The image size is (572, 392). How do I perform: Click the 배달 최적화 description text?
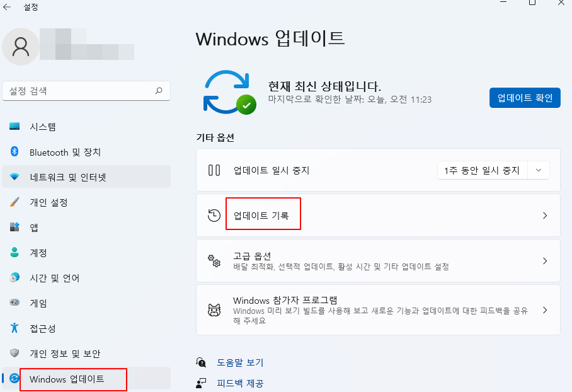(341, 267)
